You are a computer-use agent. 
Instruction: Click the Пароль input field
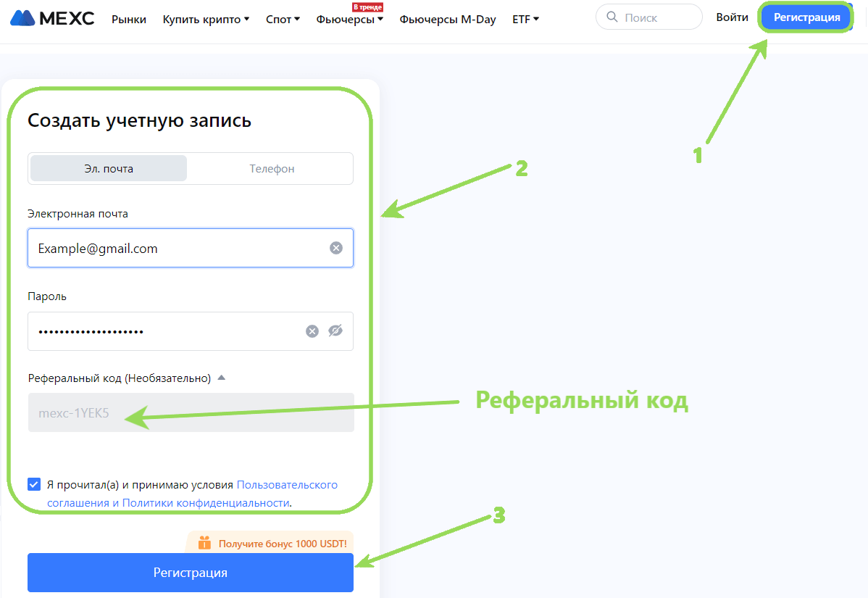tap(191, 331)
